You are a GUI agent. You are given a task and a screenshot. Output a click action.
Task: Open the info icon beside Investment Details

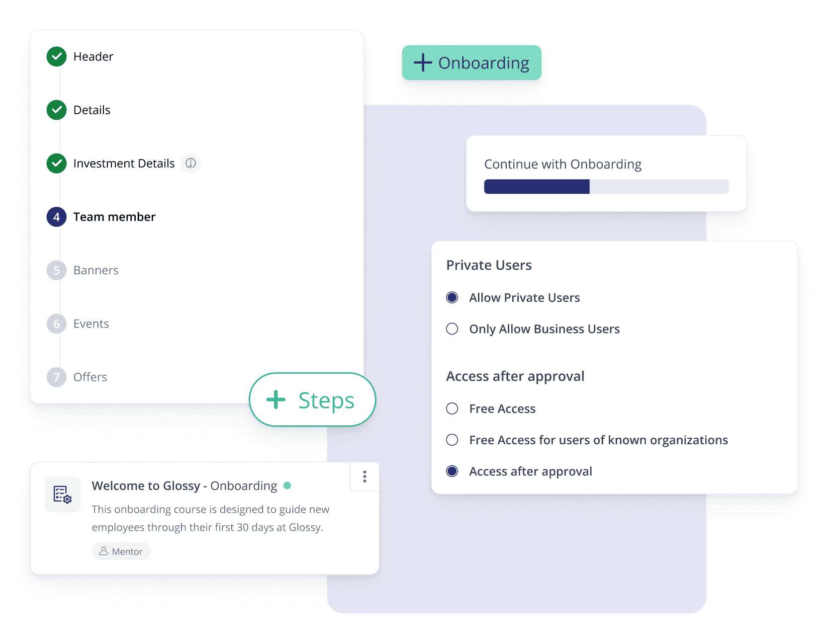coord(190,163)
